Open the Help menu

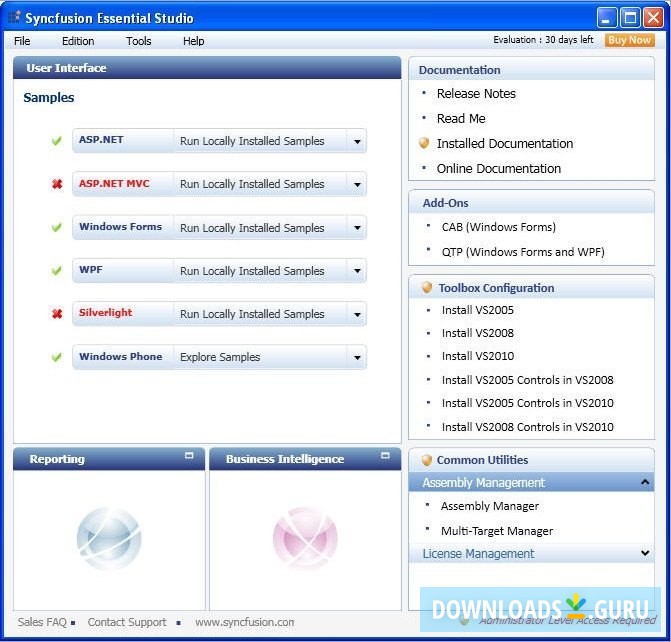[x=193, y=41]
